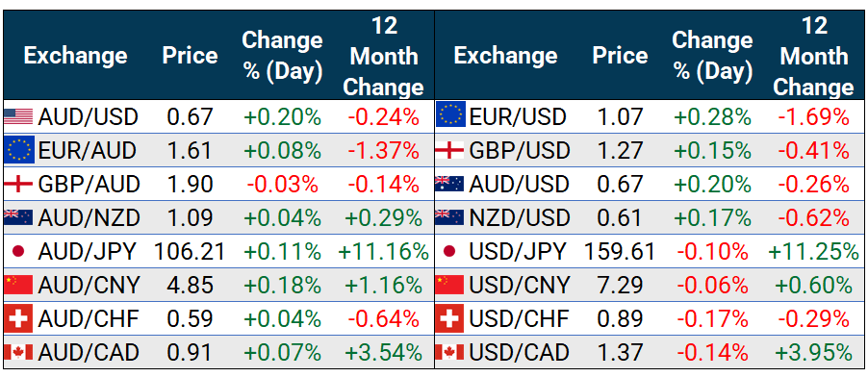Click the Swiss flag next to USD/CHF
The width and height of the screenshot is (868, 377).
(x=449, y=319)
